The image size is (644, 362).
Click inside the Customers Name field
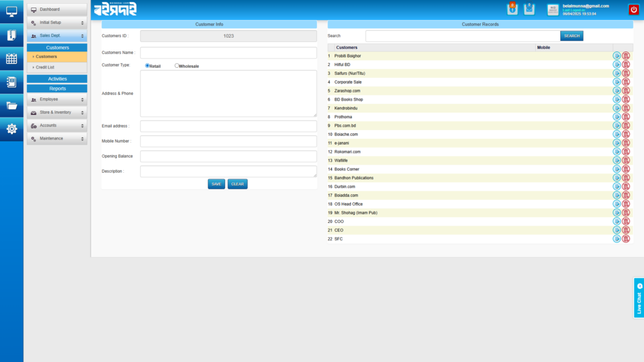[228, 52]
